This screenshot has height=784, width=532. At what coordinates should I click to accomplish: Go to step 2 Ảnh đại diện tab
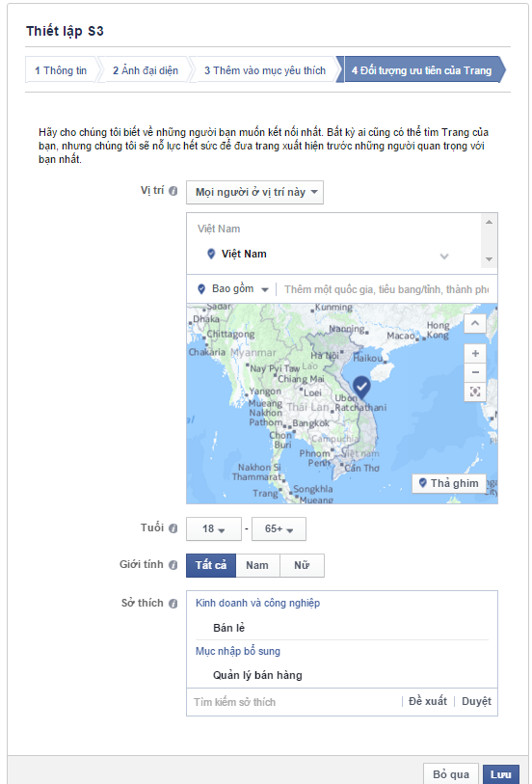[146, 70]
